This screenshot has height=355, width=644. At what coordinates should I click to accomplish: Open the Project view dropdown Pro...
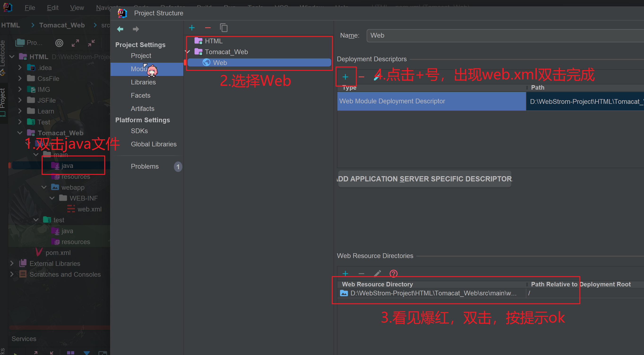[x=29, y=43]
